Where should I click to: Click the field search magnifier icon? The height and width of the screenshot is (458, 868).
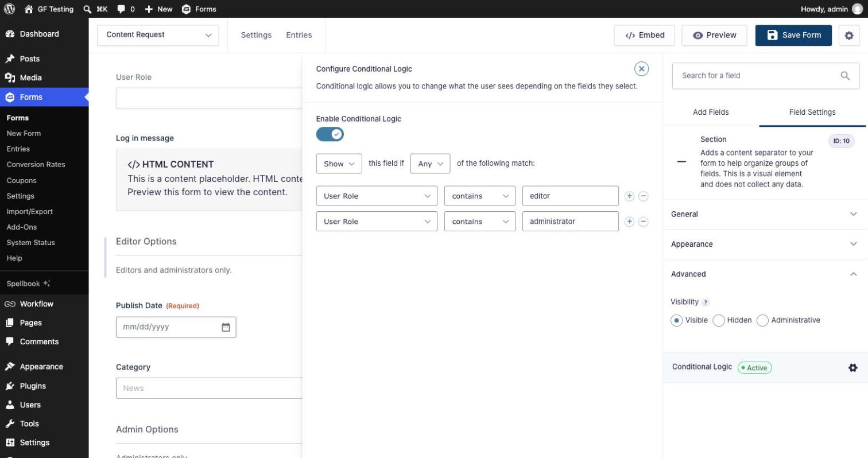845,76
